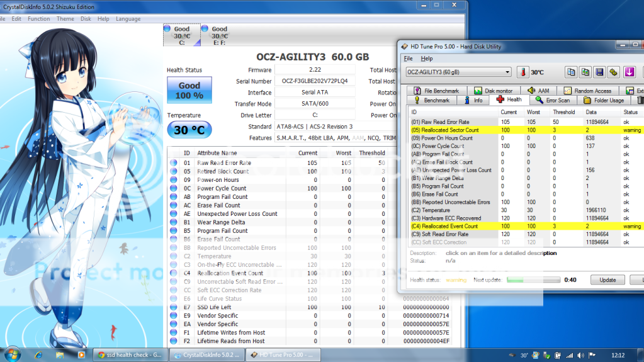Click the floppy disk save screenshot icon
This screenshot has width=644, height=362.
pos(599,72)
